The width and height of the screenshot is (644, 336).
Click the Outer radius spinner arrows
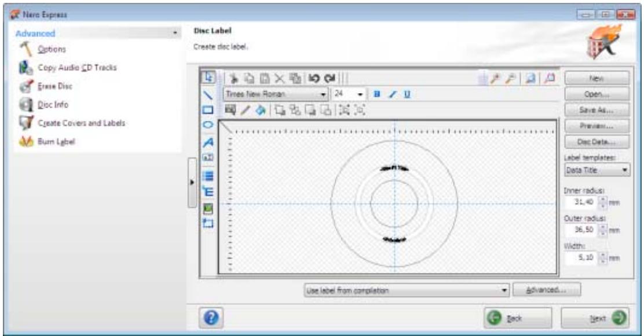point(602,230)
